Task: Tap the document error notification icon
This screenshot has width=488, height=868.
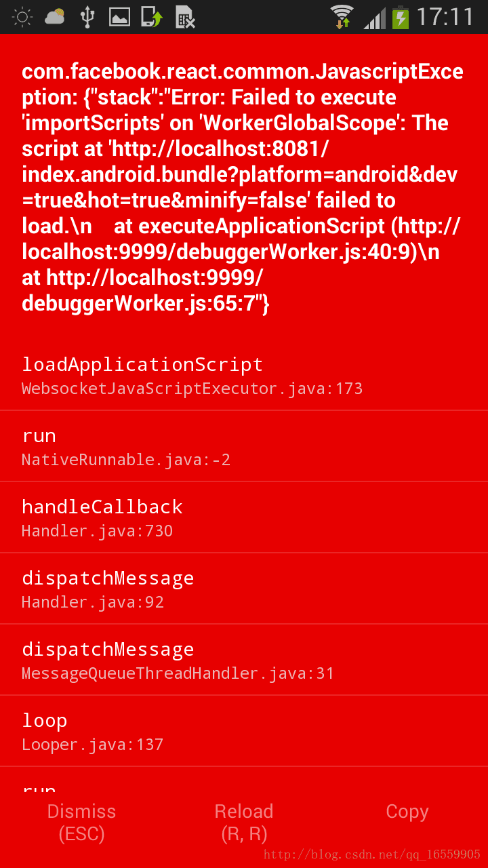Action: 185,17
